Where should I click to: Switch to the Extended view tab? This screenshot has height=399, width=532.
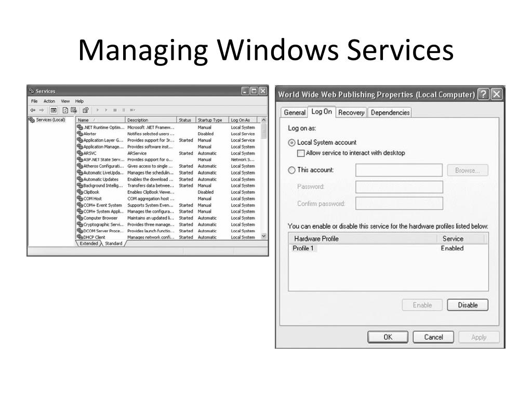point(88,243)
